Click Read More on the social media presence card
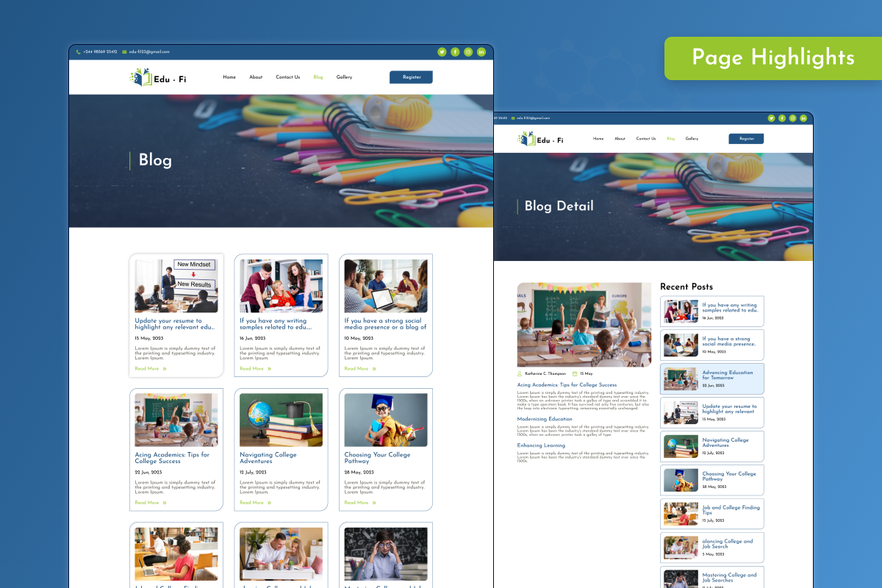Screen dimensions: 882x588 [356, 369]
